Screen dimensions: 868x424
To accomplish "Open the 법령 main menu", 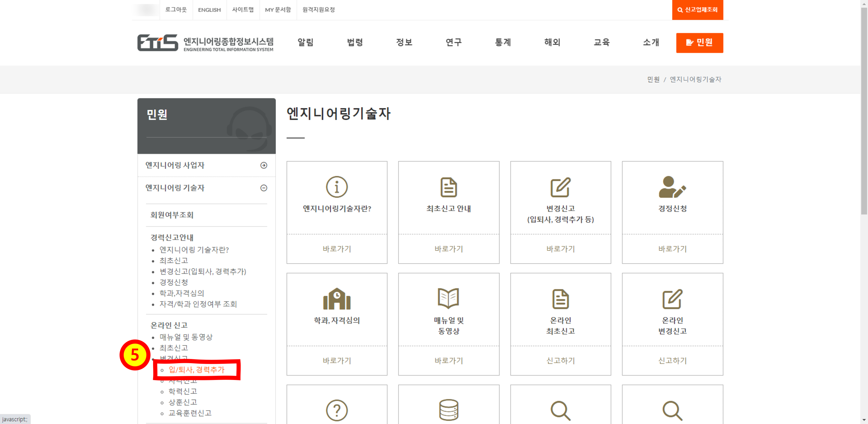I will coord(355,43).
